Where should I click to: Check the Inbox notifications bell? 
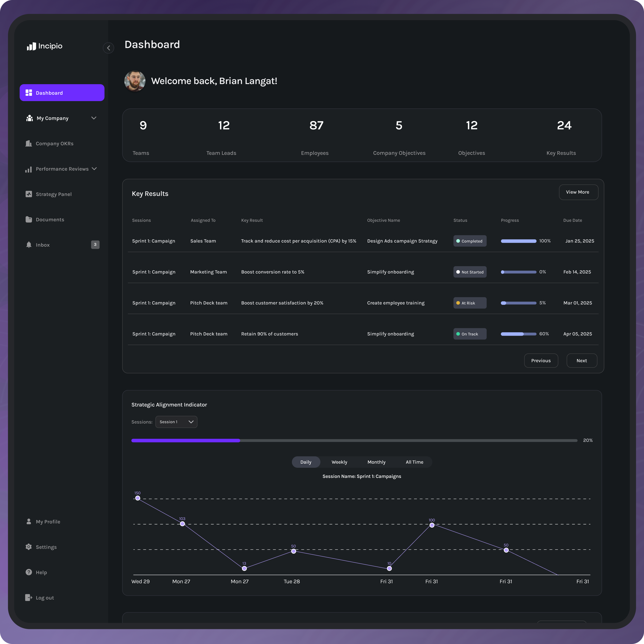(x=29, y=245)
